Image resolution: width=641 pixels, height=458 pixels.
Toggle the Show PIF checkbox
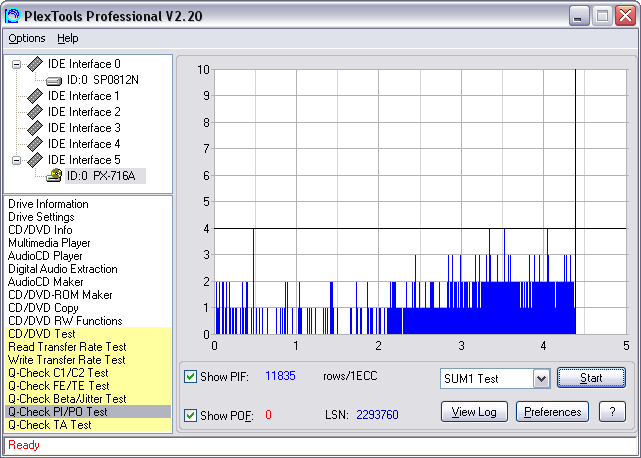pyautogui.click(x=190, y=376)
